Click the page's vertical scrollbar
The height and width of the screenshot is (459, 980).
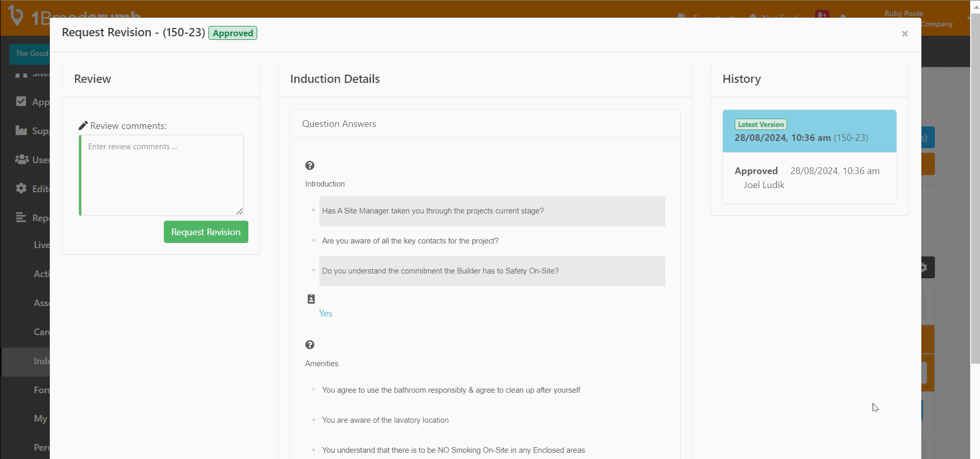click(x=975, y=207)
